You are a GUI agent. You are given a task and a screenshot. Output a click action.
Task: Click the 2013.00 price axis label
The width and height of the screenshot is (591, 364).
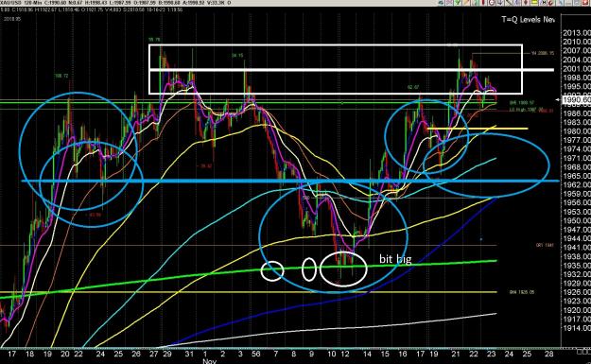coord(577,33)
